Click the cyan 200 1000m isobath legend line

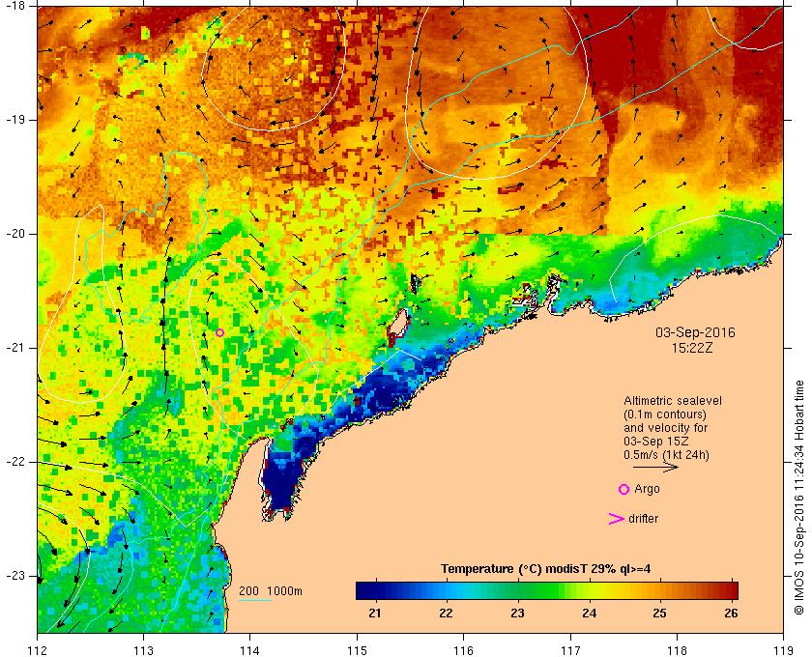pyautogui.click(x=255, y=601)
